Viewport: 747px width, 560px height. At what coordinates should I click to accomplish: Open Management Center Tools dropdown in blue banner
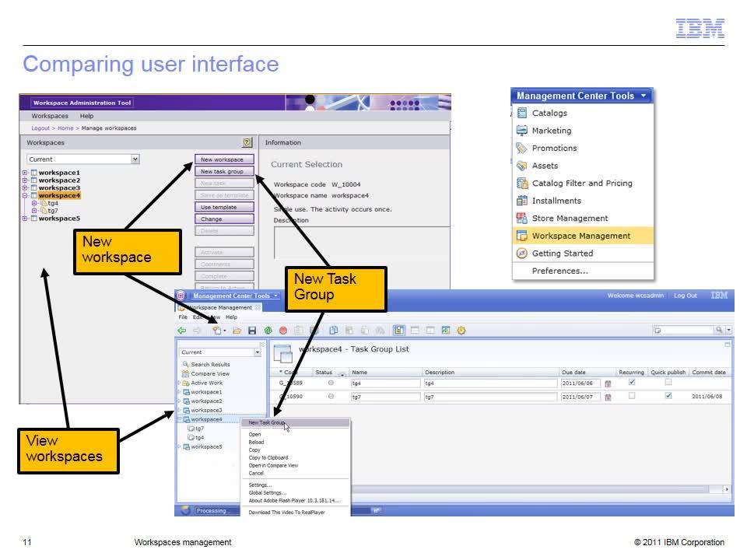pyautogui.click(x=235, y=296)
